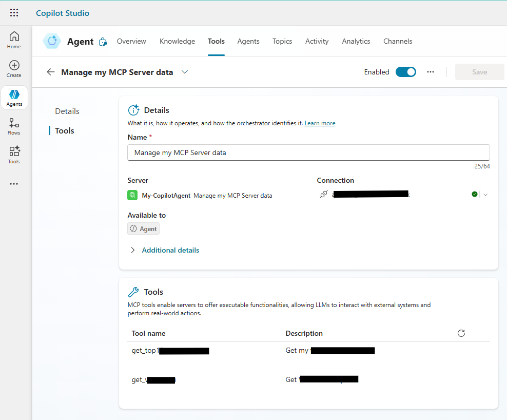507x420 pixels.
Task: Click the green My-CopilotAgent server icon
Action: [x=132, y=195]
